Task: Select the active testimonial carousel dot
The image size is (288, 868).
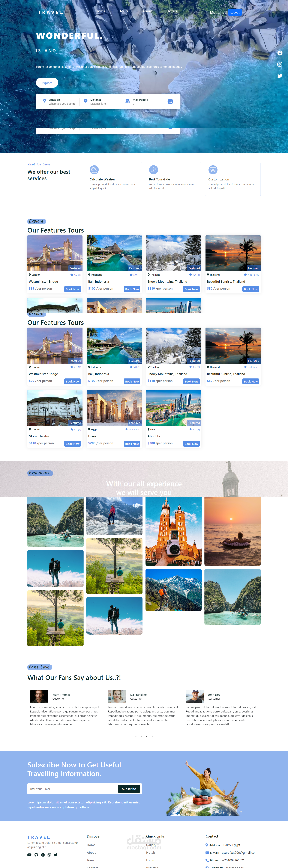Action: [147, 736]
